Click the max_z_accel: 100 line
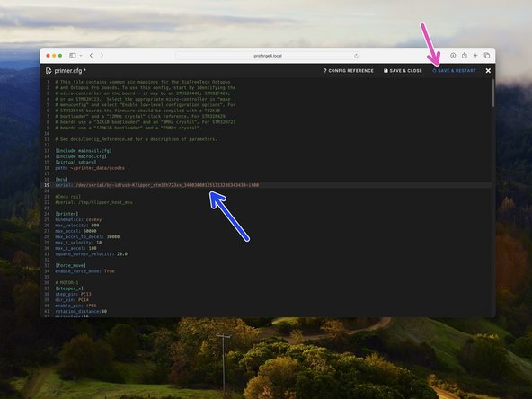 click(75, 248)
